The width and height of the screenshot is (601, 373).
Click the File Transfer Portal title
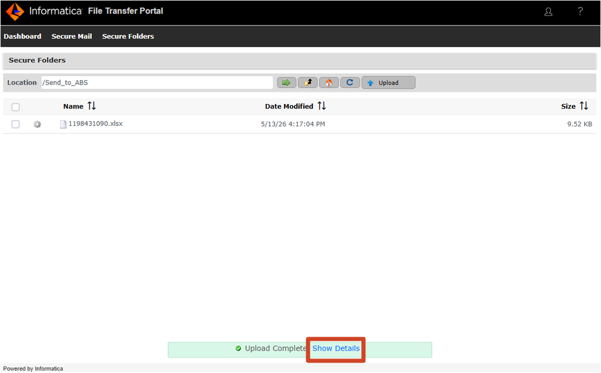click(125, 11)
